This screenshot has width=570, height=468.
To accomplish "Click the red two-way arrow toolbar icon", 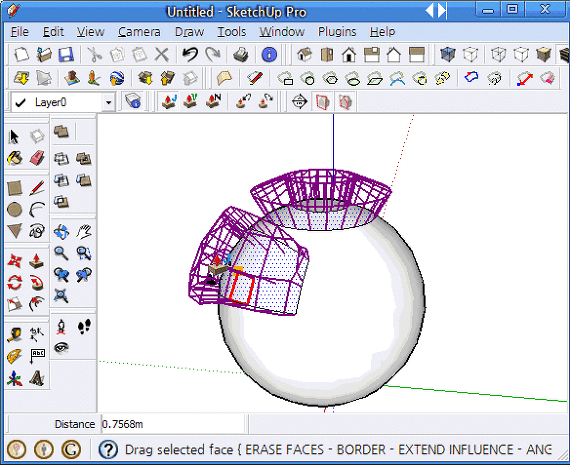I will click(525, 78).
